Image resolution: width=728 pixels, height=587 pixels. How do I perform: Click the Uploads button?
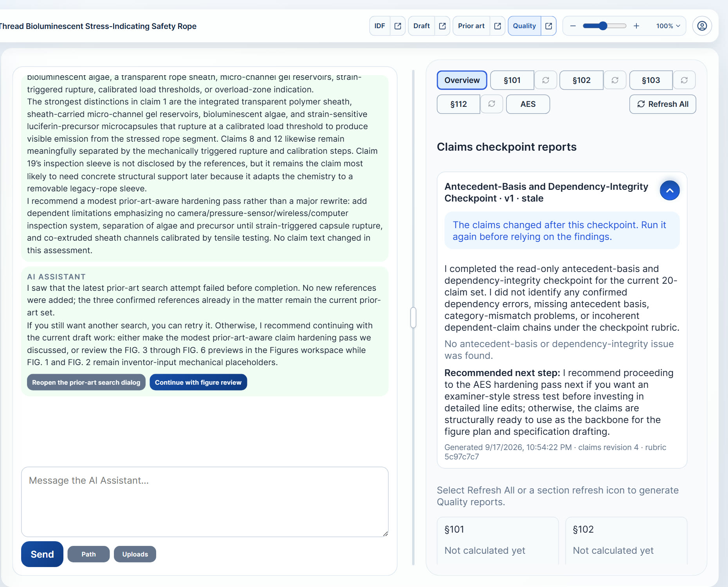click(135, 554)
